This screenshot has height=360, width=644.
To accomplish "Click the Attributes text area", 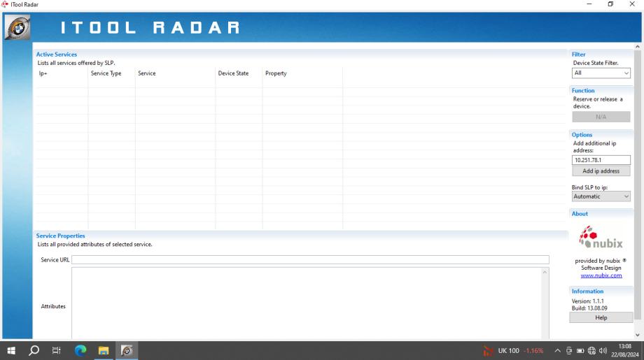I will click(x=307, y=303).
